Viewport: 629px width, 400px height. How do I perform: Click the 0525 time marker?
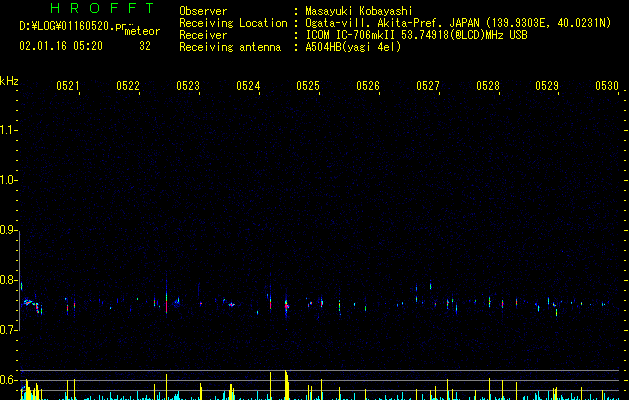[x=308, y=86]
